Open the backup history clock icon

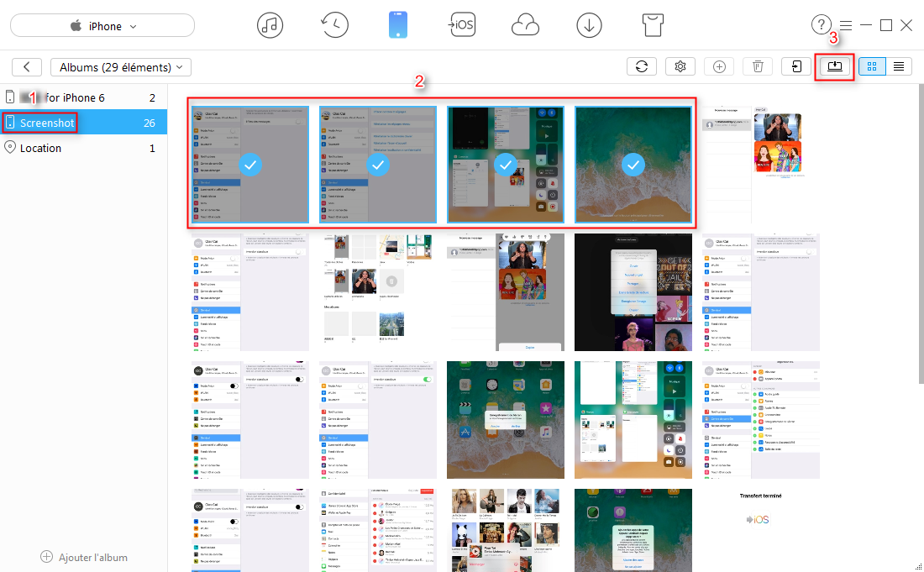click(334, 26)
